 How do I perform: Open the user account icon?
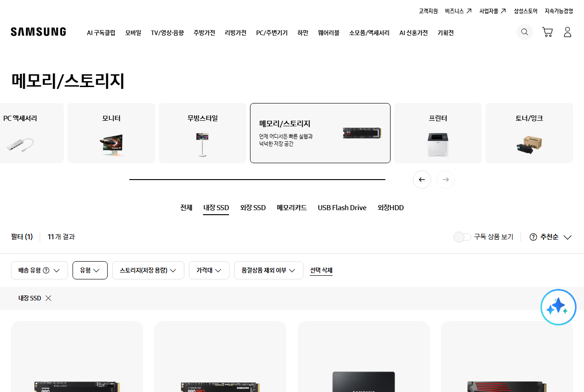[x=568, y=32]
